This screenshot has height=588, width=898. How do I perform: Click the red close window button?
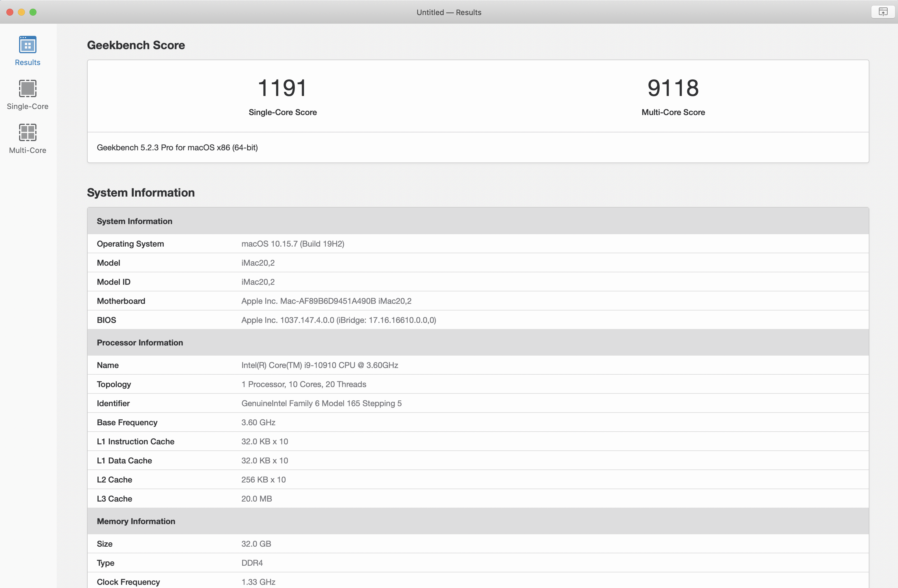10,12
